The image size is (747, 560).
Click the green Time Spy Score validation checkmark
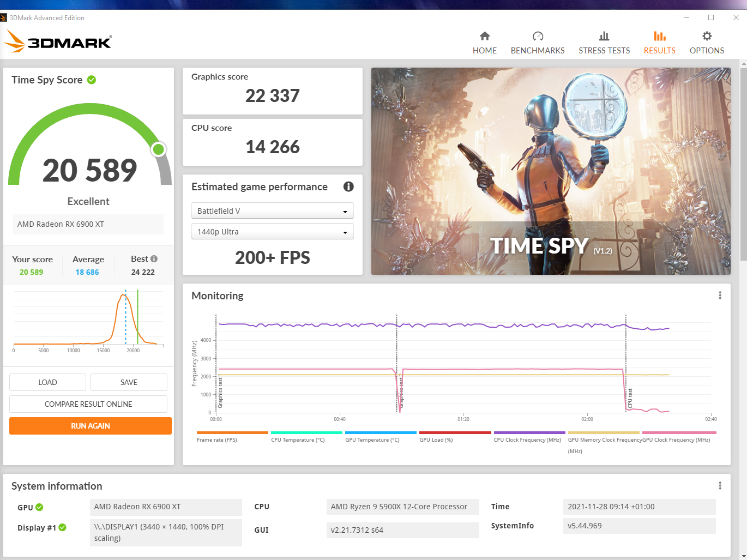[x=92, y=80]
